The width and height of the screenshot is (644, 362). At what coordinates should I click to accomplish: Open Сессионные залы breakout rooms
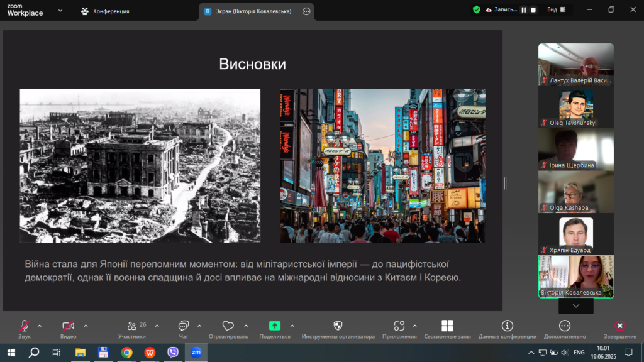click(447, 326)
